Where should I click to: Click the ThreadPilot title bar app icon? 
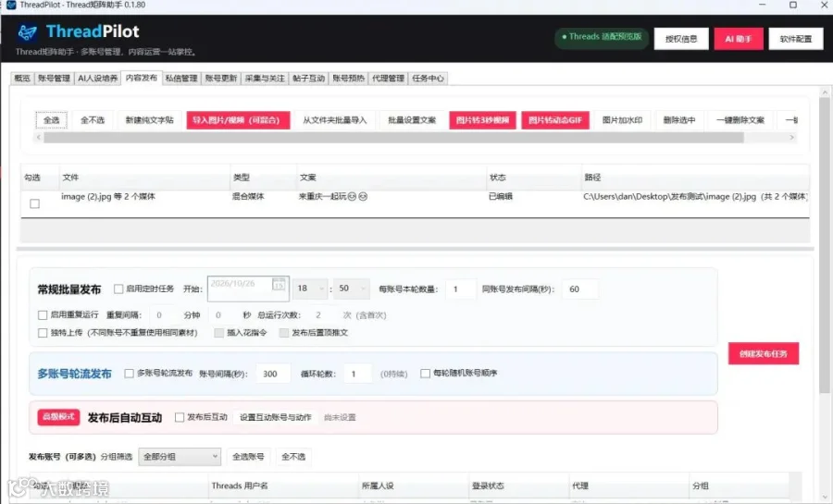(x=10, y=5)
